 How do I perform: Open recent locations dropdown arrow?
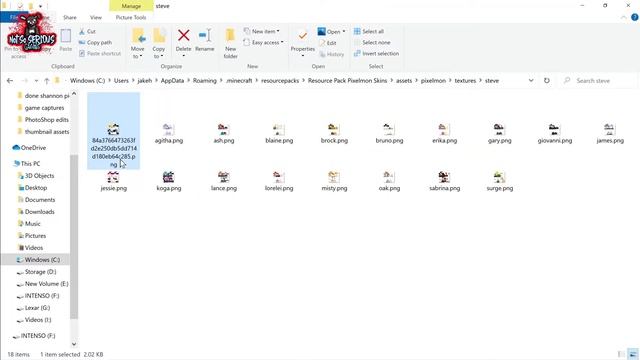36,81
